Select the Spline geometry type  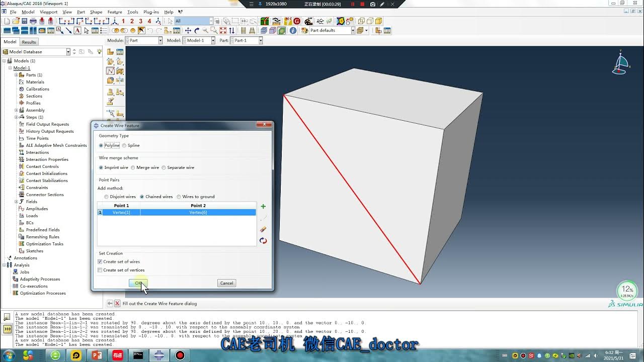[x=124, y=145]
